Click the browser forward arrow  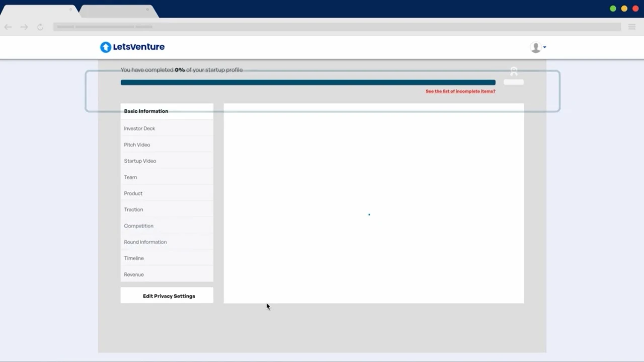click(x=24, y=27)
